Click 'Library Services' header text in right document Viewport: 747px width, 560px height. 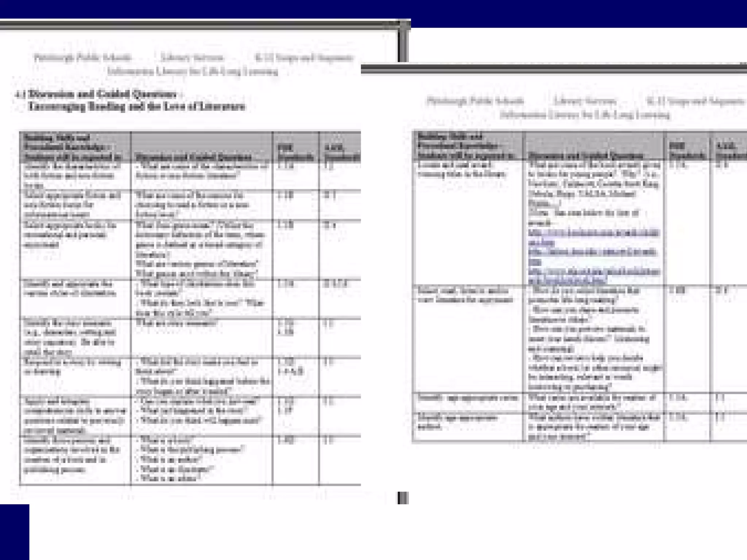pos(585,101)
